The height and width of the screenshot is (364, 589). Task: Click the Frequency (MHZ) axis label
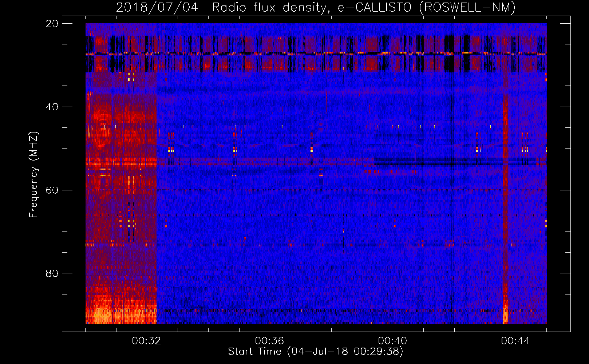(x=33, y=174)
